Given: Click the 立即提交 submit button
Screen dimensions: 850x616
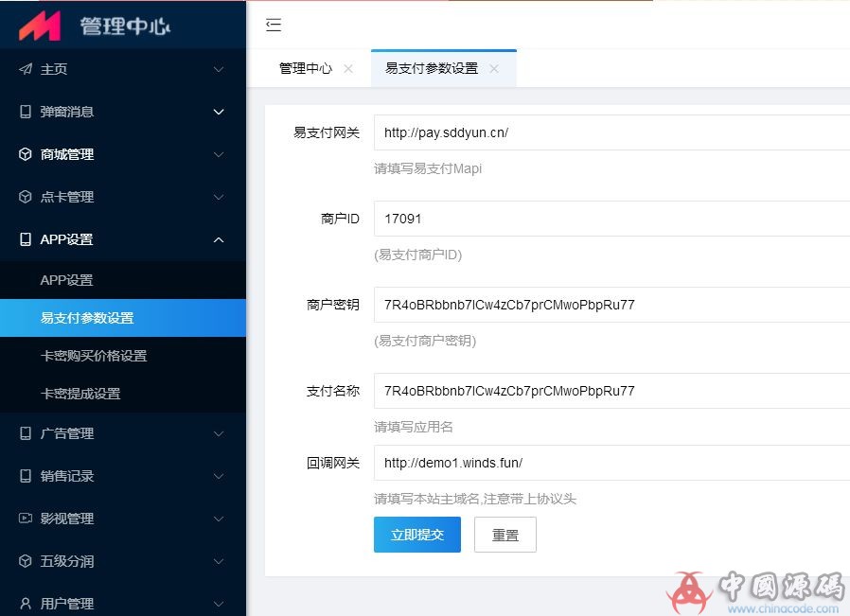Looking at the screenshot, I should point(416,535).
